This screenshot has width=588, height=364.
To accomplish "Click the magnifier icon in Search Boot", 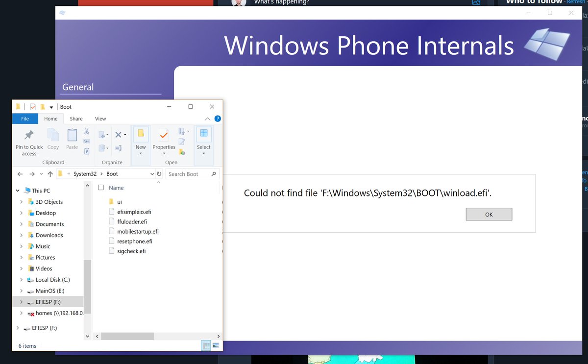I will click(x=214, y=174).
